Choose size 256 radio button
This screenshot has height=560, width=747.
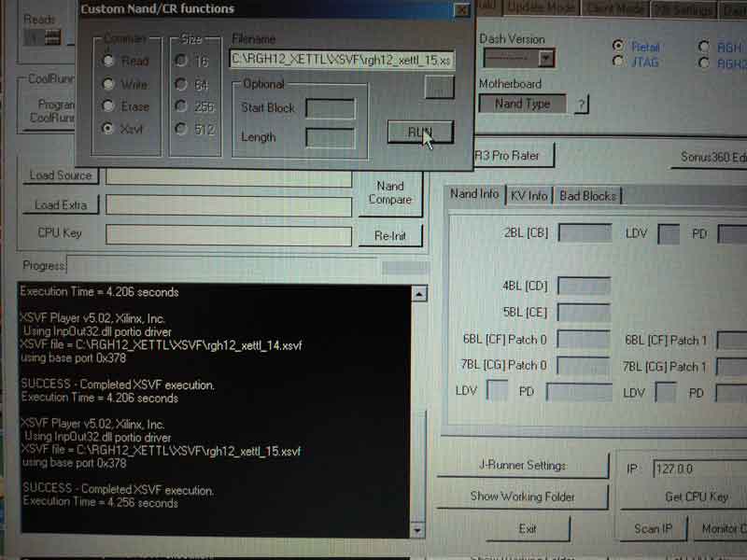click(x=180, y=105)
